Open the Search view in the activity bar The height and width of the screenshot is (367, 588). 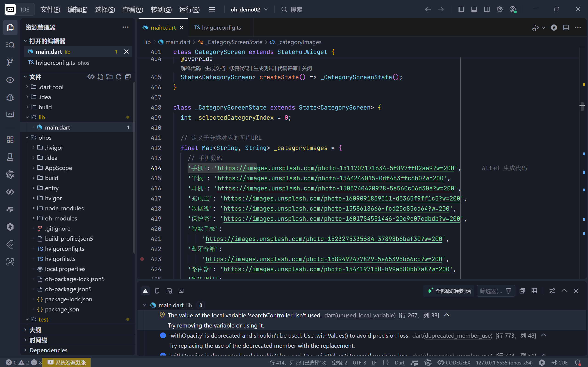pos(10,45)
